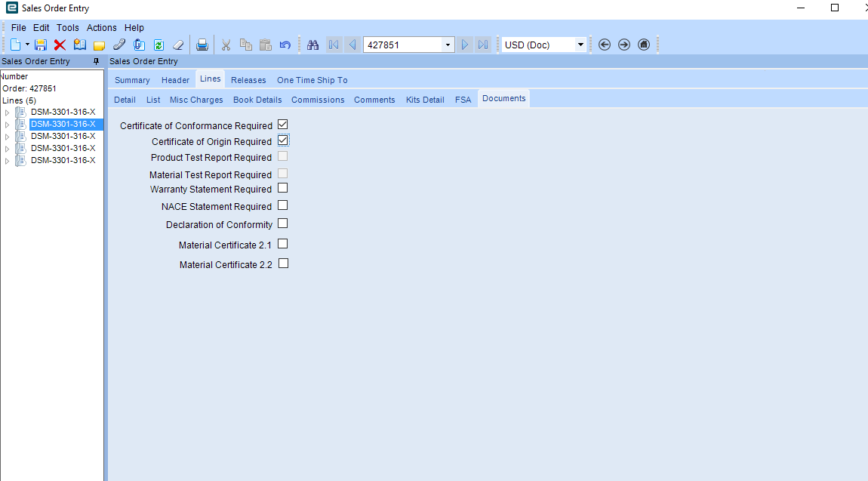The height and width of the screenshot is (481, 868).
Task: Click the circled Home icon
Action: 644,45
